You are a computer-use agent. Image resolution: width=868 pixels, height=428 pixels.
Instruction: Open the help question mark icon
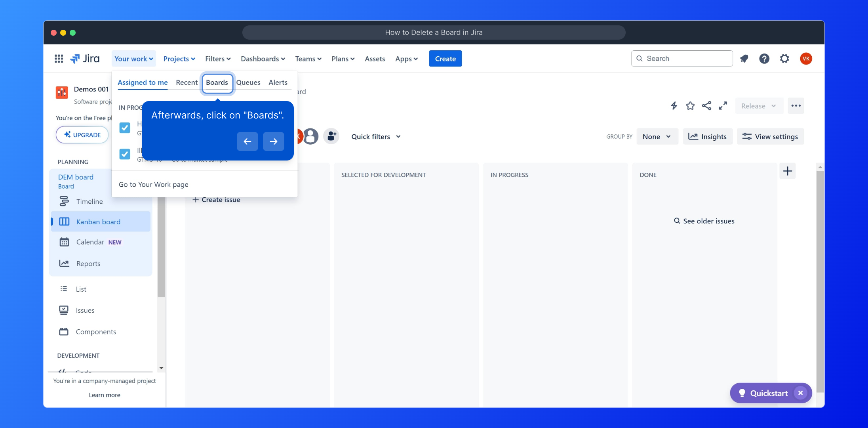[x=764, y=59]
